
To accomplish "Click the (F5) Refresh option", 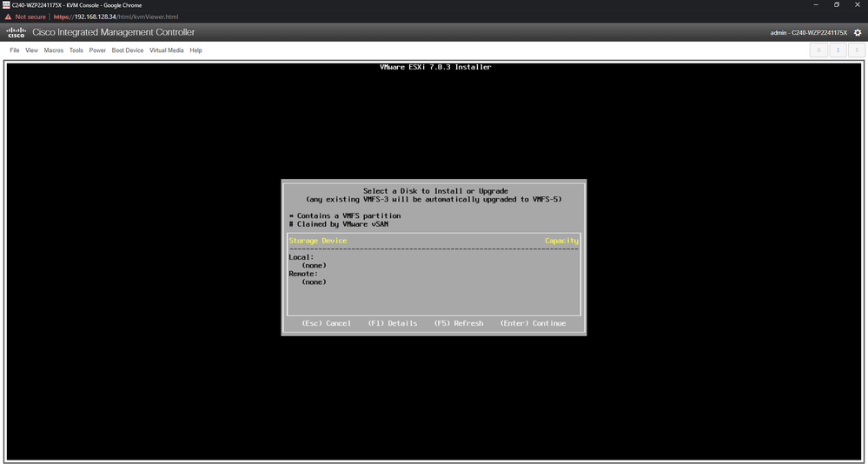I will tap(458, 323).
